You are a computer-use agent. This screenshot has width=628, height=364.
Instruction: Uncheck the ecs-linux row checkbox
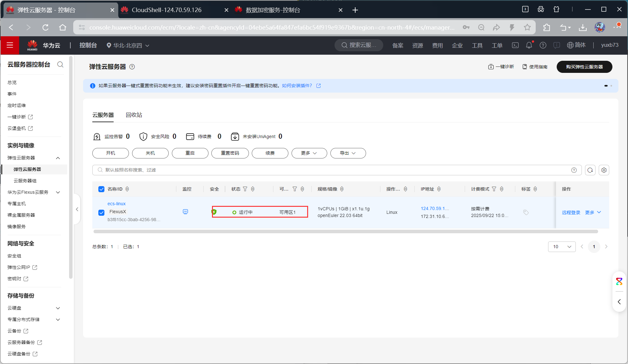[x=101, y=212]
